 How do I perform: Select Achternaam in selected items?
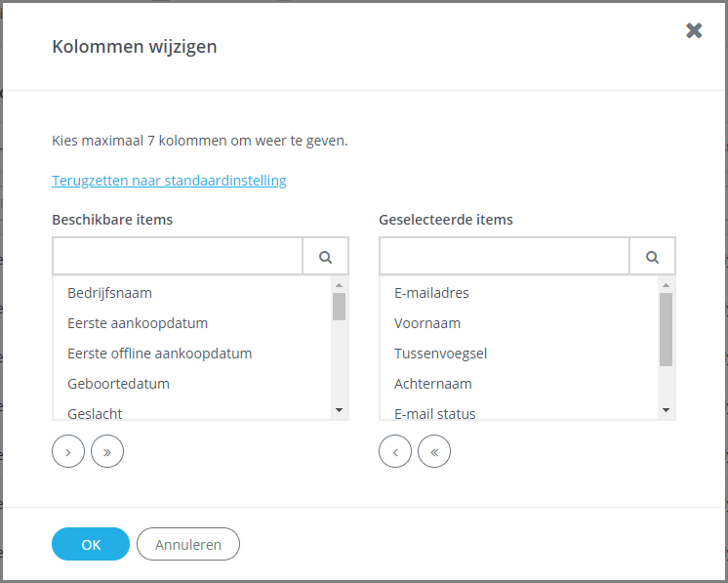pyautogui.click(x=519, y=384)
